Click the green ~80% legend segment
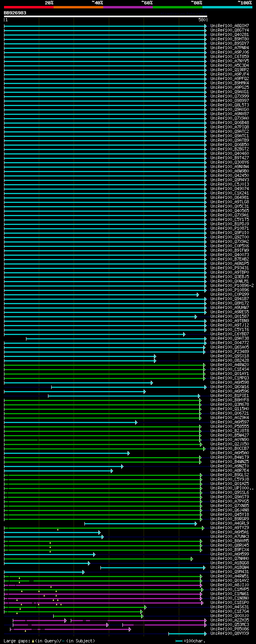This screenshot has width=256, height=644. pyautogui.click(x=178, y=7)
